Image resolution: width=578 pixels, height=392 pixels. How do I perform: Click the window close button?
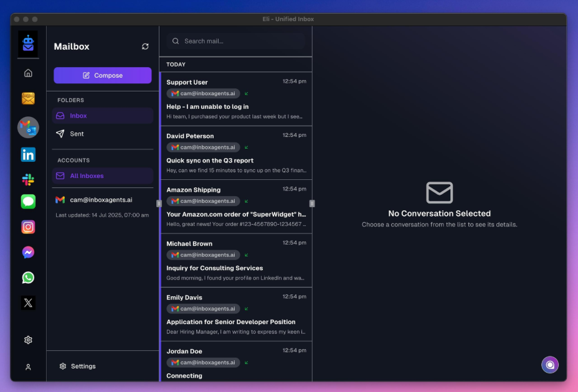click(x=17, y=19)
